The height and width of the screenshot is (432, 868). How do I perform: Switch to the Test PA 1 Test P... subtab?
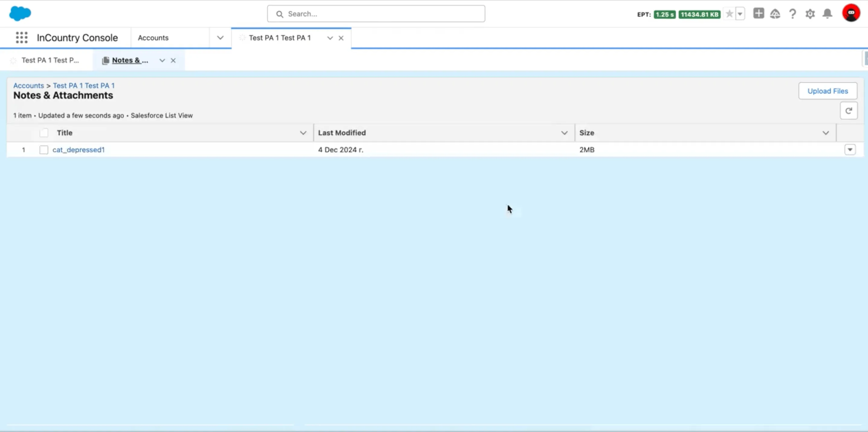[x=50, y=61]
